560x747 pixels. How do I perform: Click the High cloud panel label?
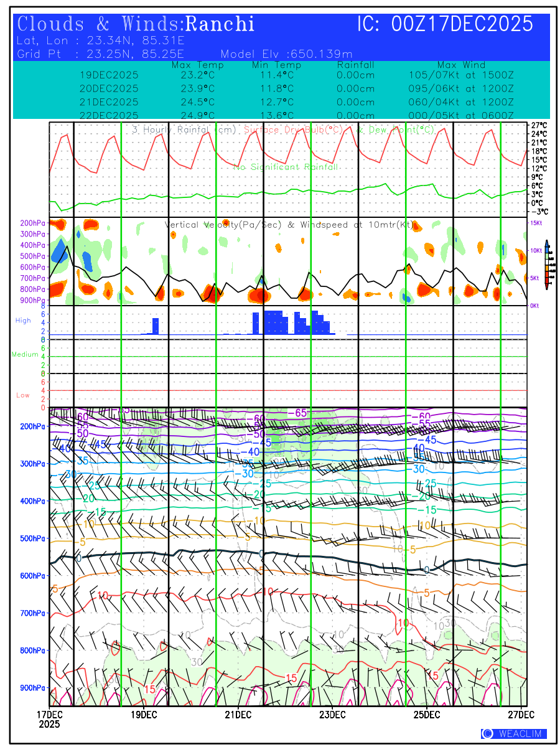23,321
